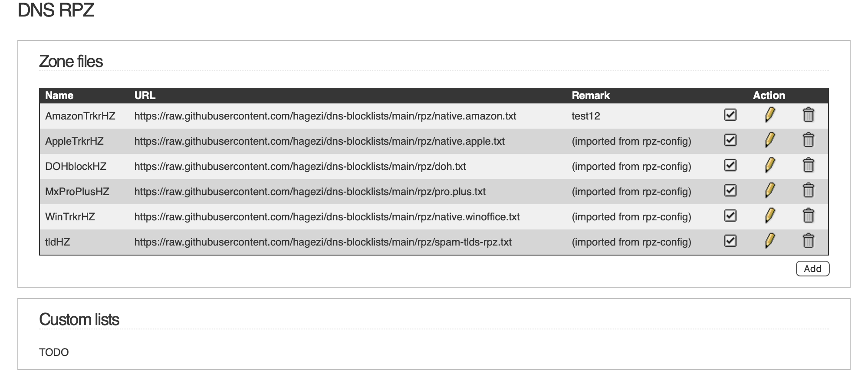
Task: Toggle the MxProPlusHZ zone checkbox
Action: [x=730, y=190]
